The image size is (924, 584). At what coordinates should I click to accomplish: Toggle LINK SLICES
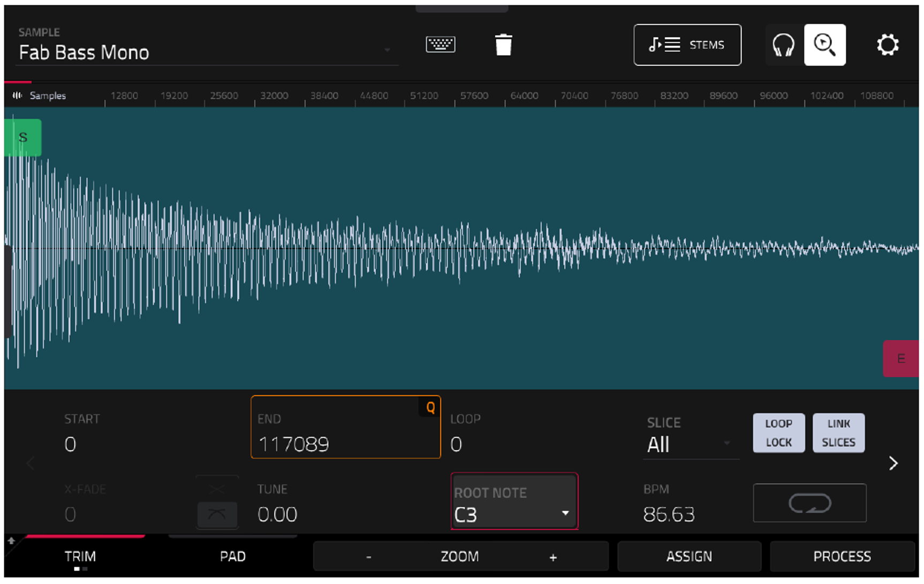(838, 433)
